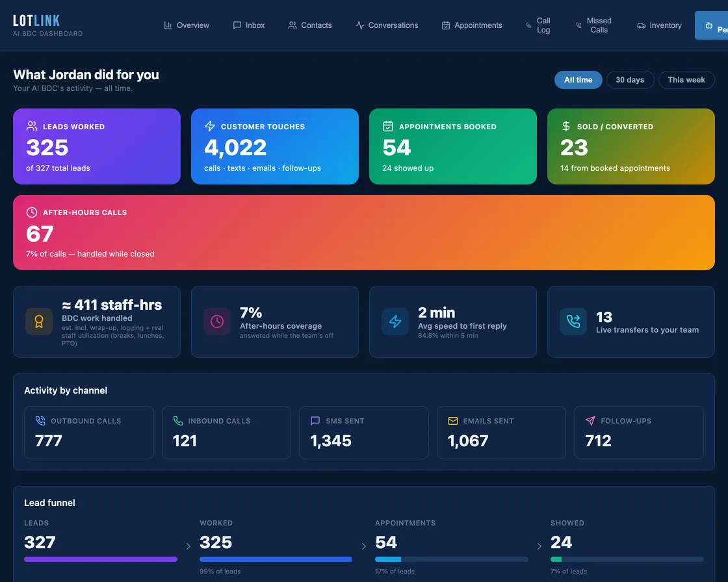
Task: Click the Overview bar chart icon
Action: pyautogui.click(x=168, y=25)
